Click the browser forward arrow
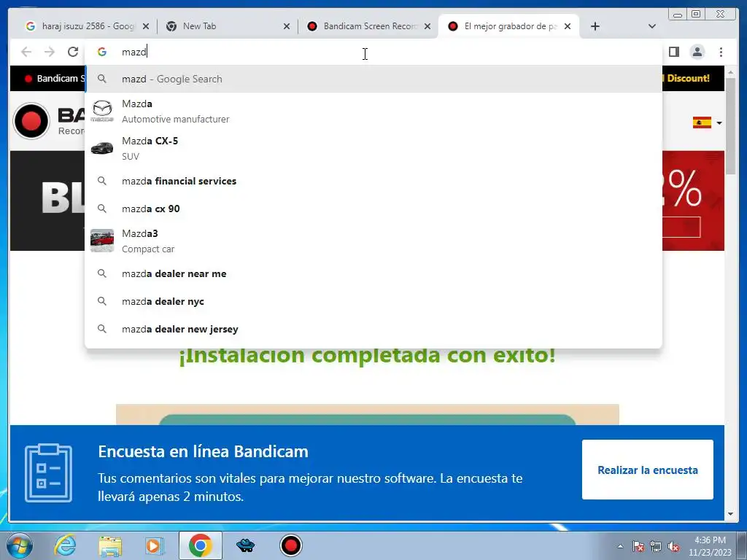Screen dimensions: 747x560 click(49, 52)
